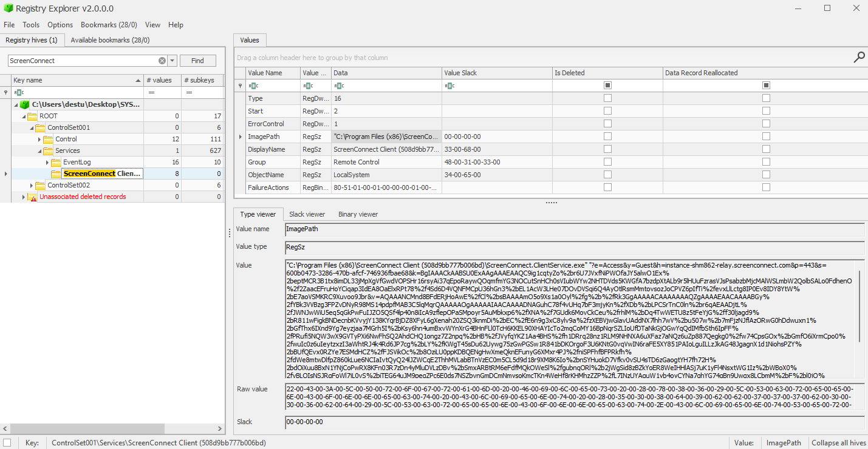Click the magnifier search icon in Values panel

[x=859, y=58]
